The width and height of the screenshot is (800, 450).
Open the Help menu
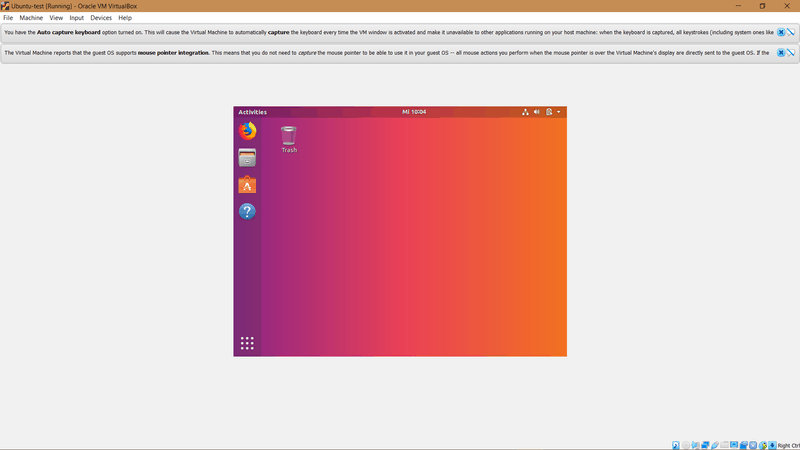click(125, 18)
